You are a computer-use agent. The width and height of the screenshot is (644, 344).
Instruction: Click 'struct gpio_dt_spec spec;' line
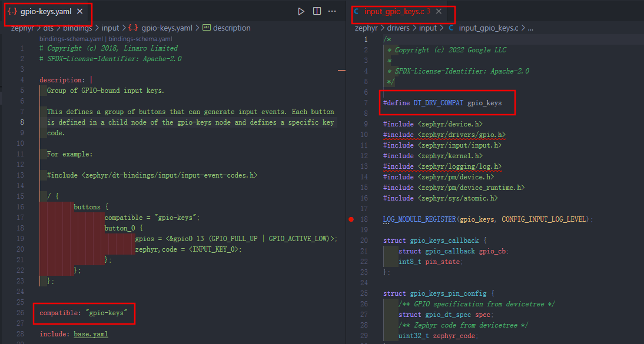(446, 315)
